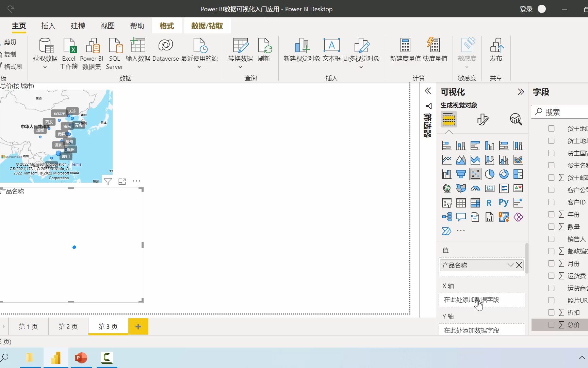Check the 总价 field checkbox
The height and width of the screenshot is (368, 588).
coord(551,325)
